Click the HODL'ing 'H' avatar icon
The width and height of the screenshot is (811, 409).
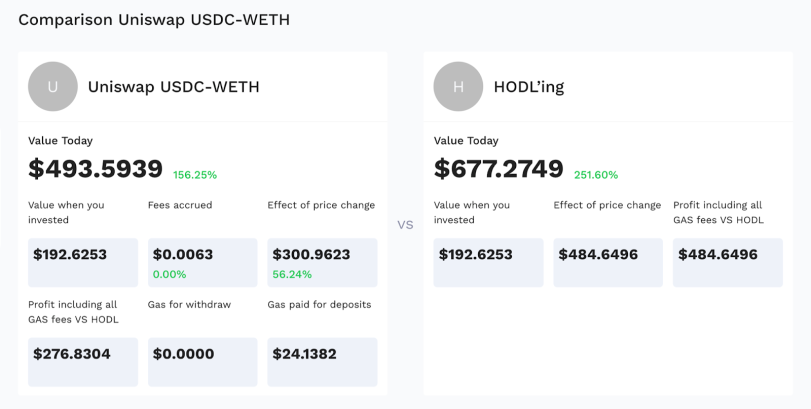pos(458,86)
